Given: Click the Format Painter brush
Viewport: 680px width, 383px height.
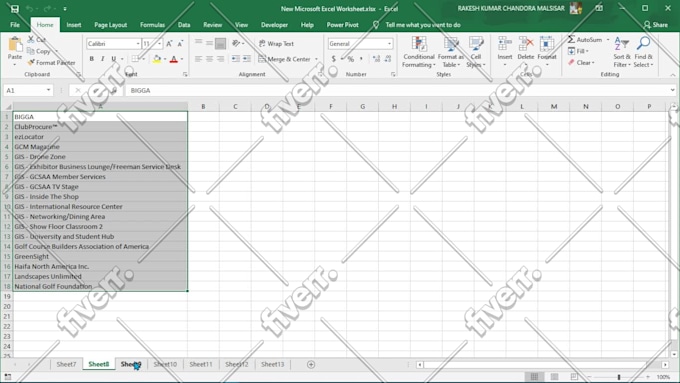Looking at the screenshot, I should point(31,62).
